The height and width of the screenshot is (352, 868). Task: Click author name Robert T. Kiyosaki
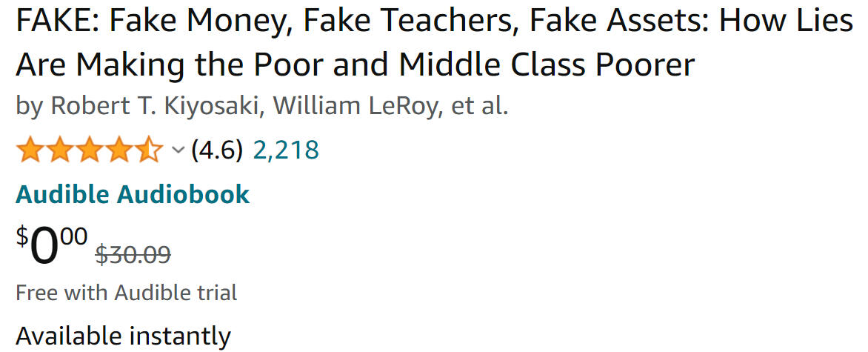156,105
